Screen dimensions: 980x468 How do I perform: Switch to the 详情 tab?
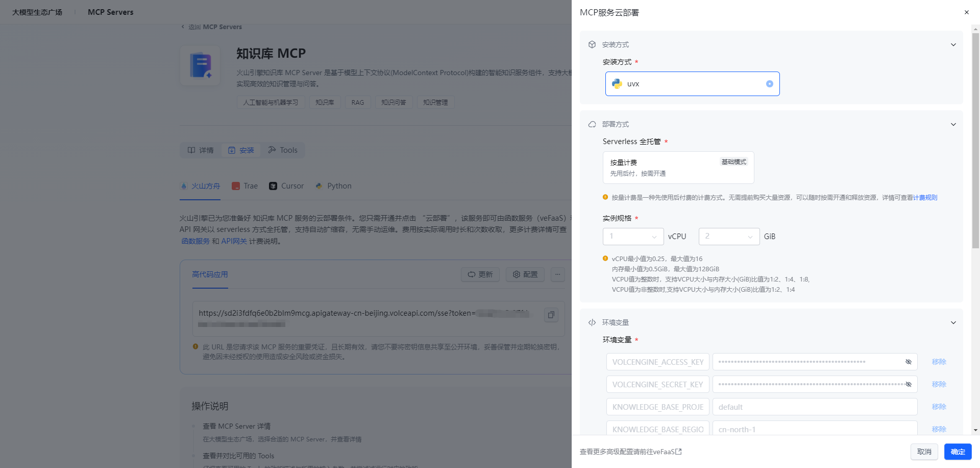pyautogui.click(x=201, y=150)
